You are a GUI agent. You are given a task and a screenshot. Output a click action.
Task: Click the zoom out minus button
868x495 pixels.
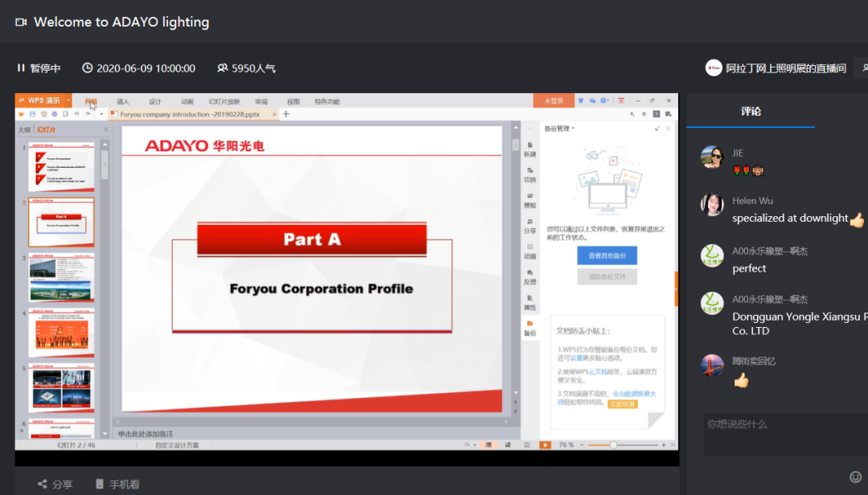tap(582, 444)
